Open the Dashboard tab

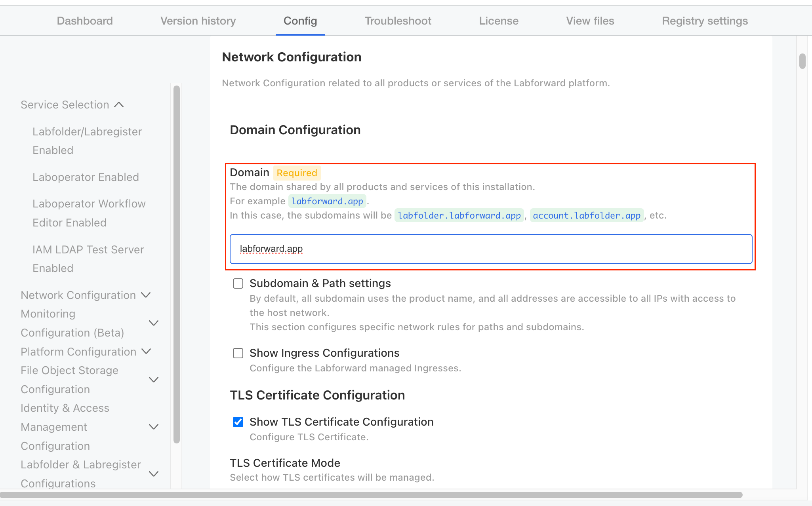tap(85, 21)
